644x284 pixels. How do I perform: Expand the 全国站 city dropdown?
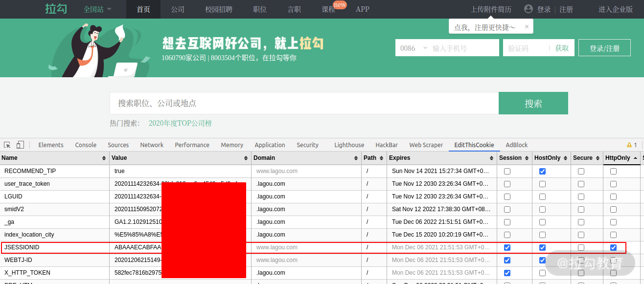(97, 9)
